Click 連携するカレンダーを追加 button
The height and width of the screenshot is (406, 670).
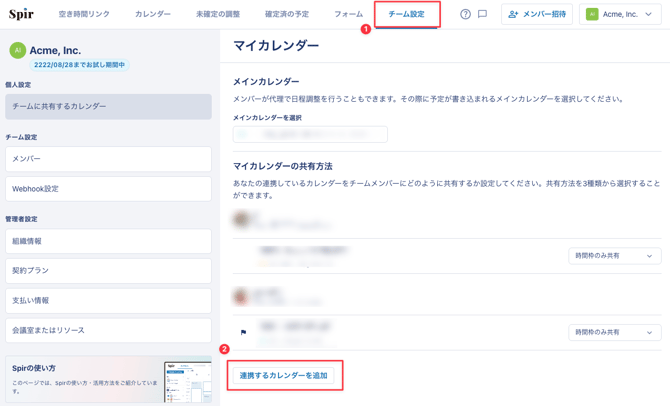(x=284, y=376)
